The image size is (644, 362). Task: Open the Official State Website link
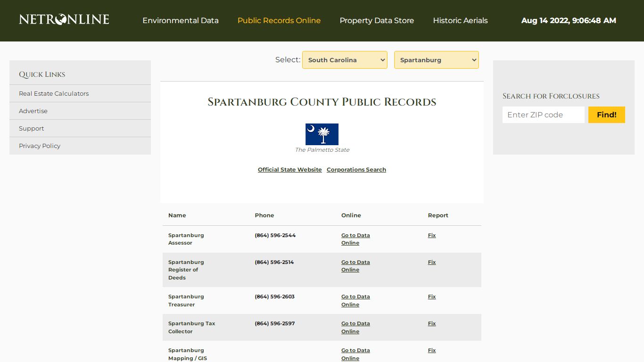(290, 170)
